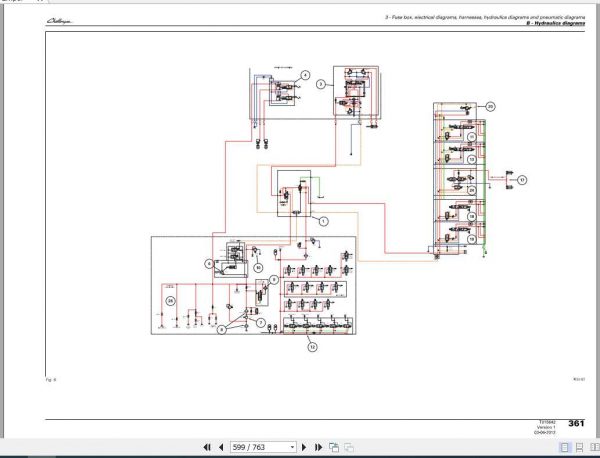The image size is (600, 458).
Task: Click callout 12 under the bottom block
Action: [x=313, y=347]
